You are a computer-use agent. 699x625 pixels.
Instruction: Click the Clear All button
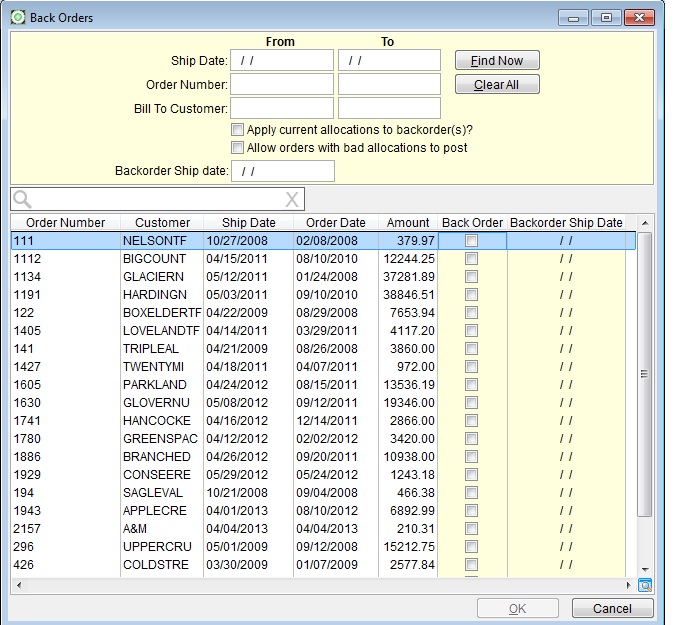497,85
